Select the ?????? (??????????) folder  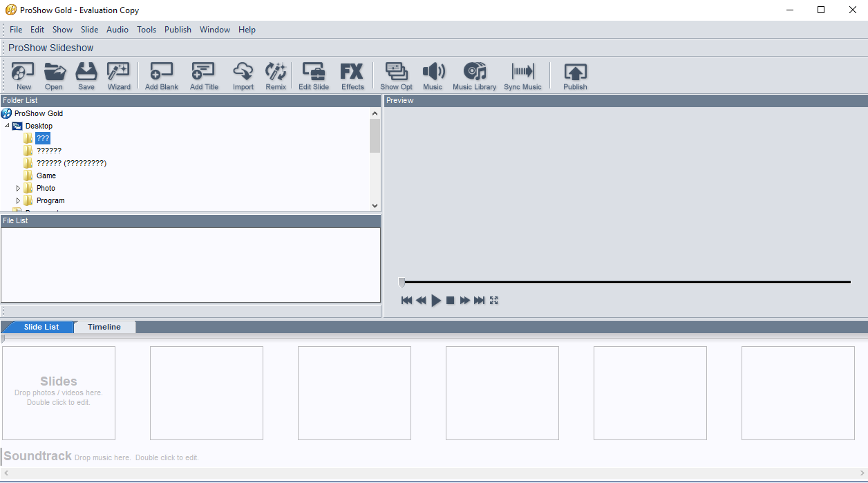click(72, 163)
